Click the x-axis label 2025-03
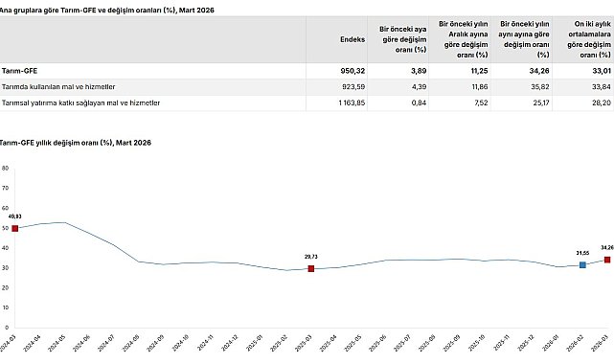The height and width of the screenshot is (364, 614). (304, 343)
